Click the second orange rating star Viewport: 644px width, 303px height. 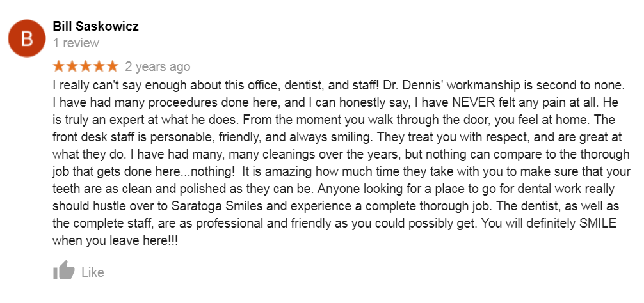pyautogui.click(x=72, y=66)
